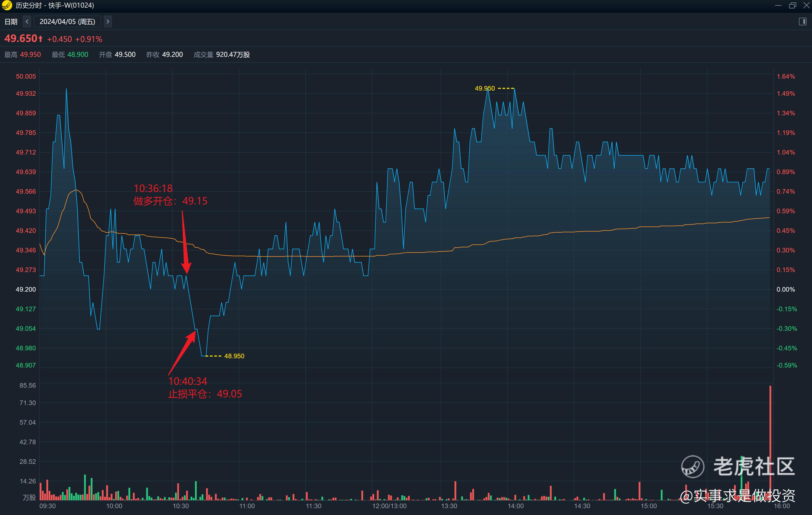Click the 止损平仓 49.05 annotation text
812x515 pixels.
(x=205, y=394)
